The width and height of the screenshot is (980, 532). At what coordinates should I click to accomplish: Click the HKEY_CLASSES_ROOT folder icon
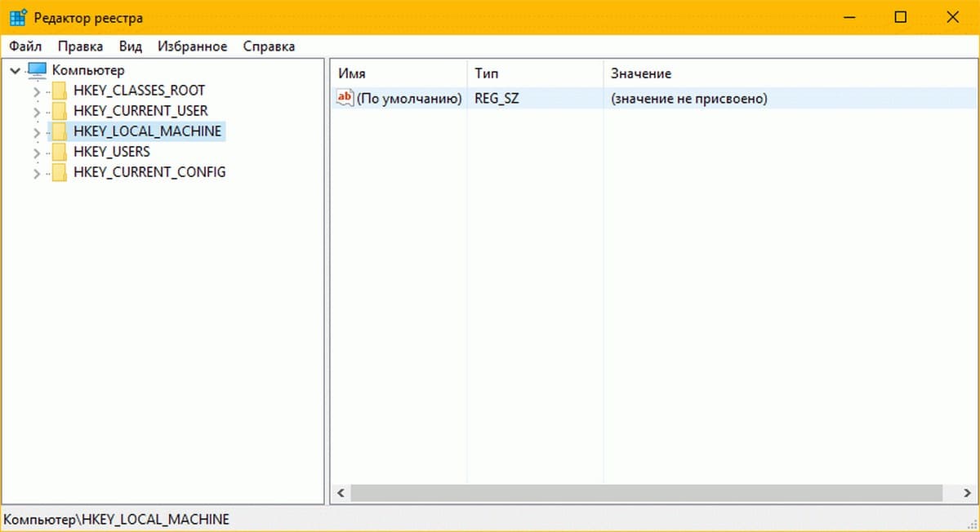pyautogui.click(x=59, y=91)
